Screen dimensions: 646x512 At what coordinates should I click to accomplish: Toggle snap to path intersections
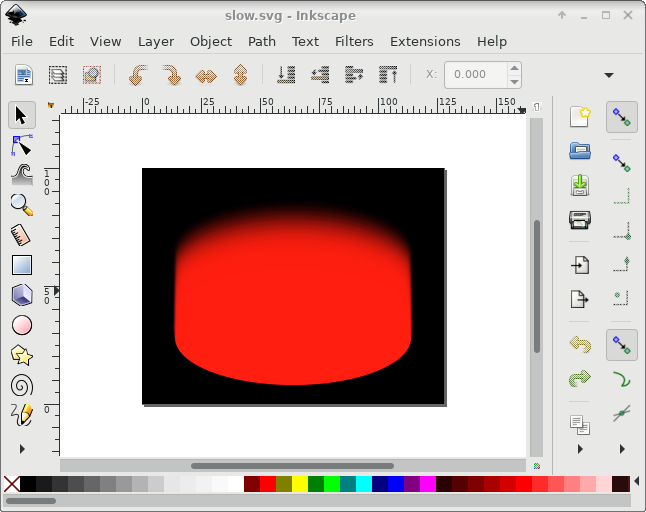tap(622, 413)
